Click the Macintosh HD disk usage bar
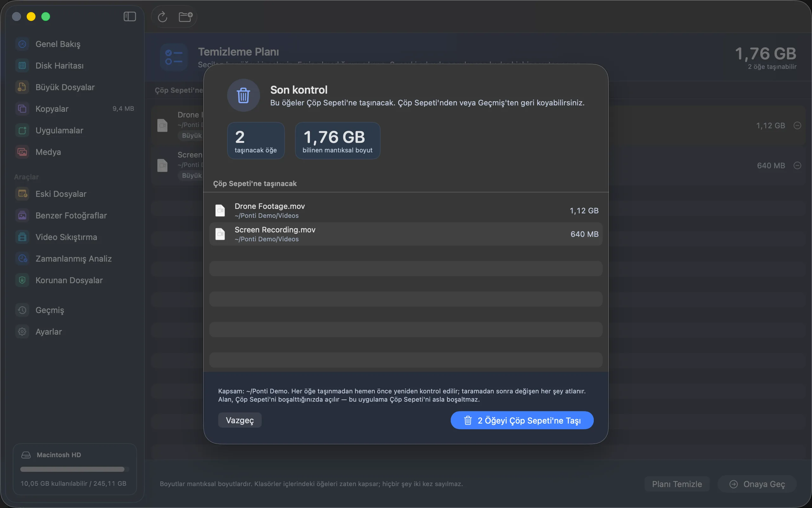 tap(75, 469)
